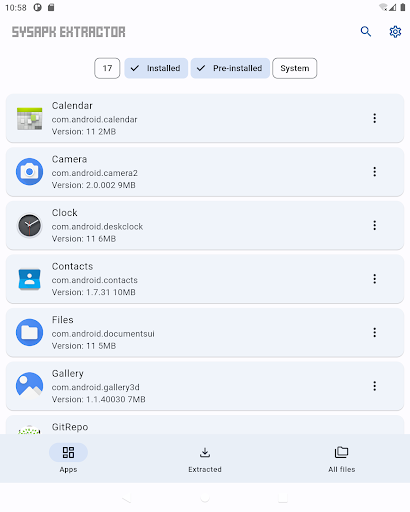The height and width of the screenshot is (512, 410).
Task: Open the GitRepo app entry
Action: point(205,425)
